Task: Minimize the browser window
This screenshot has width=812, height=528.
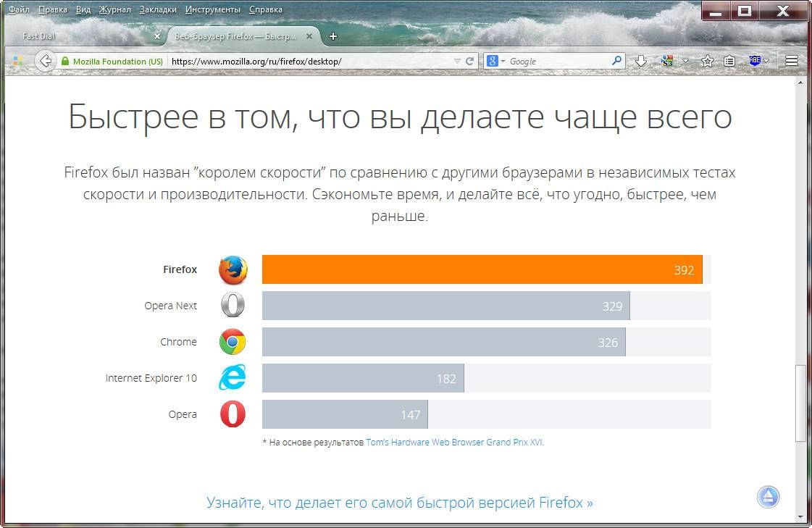Action: (716, 11)
